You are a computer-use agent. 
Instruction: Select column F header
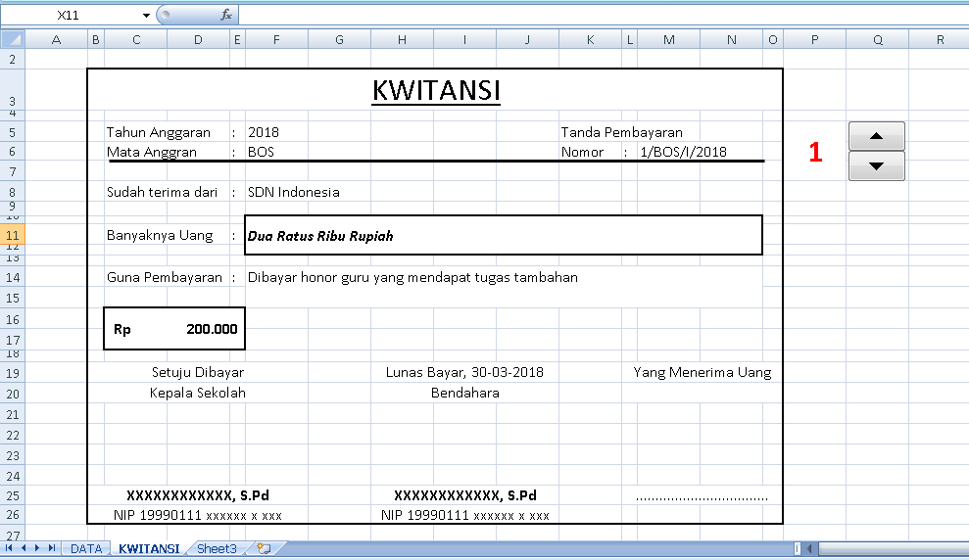click(x=276, y=39)
